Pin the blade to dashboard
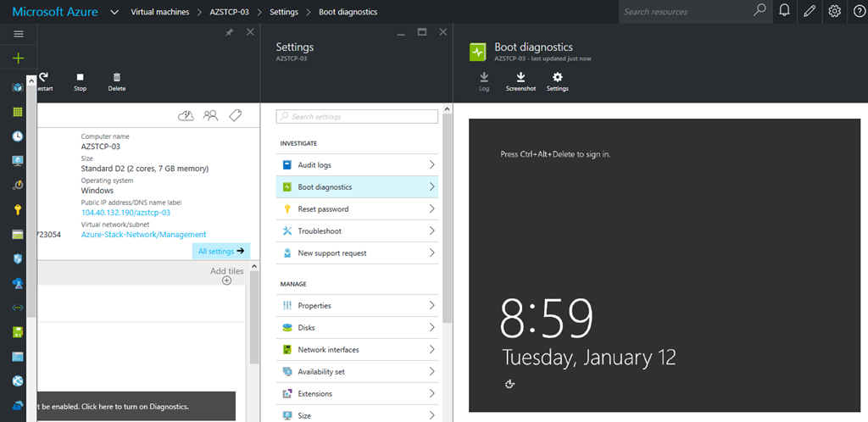Screen dimensions: 868x422 point(229,32)
